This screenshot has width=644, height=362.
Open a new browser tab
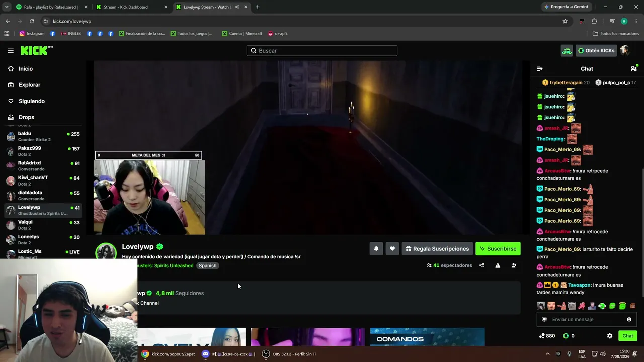258,7
